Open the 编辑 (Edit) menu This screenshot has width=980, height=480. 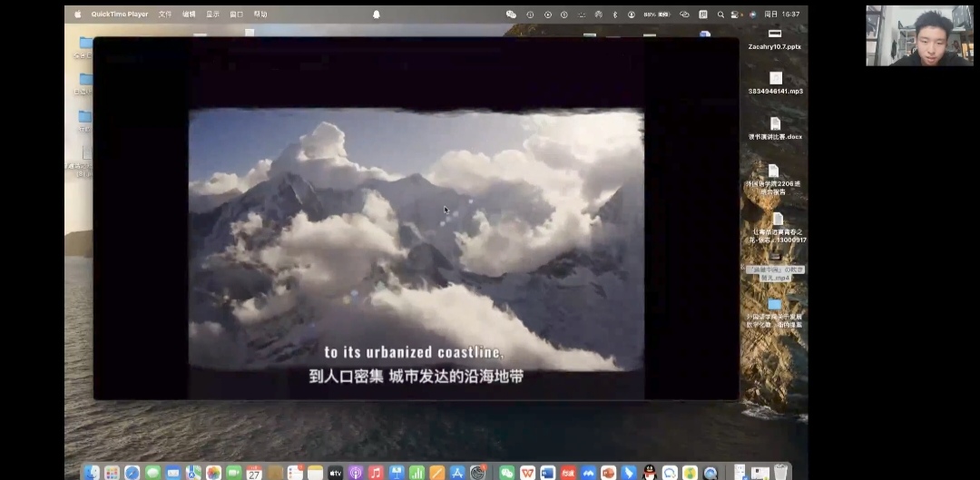click(x=189, y=15)
